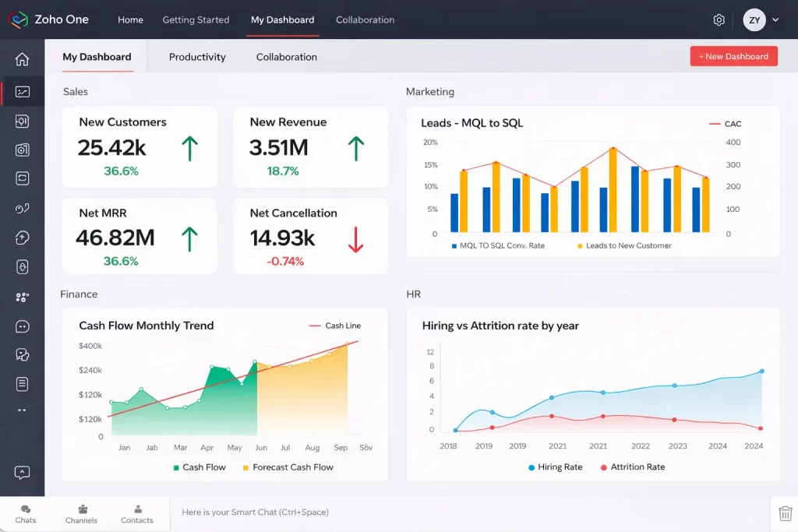Open the dashboard chart icon in sidebar

point(22,92)
